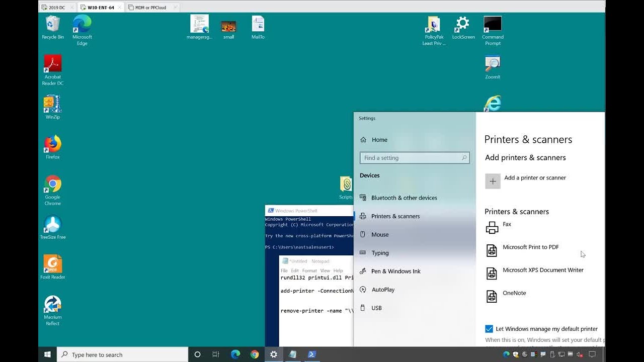The height and width of the screenshot is (362, 644).
Task: Click the taskbar 'Type here to search' box
Action: [x=122, y=354]
